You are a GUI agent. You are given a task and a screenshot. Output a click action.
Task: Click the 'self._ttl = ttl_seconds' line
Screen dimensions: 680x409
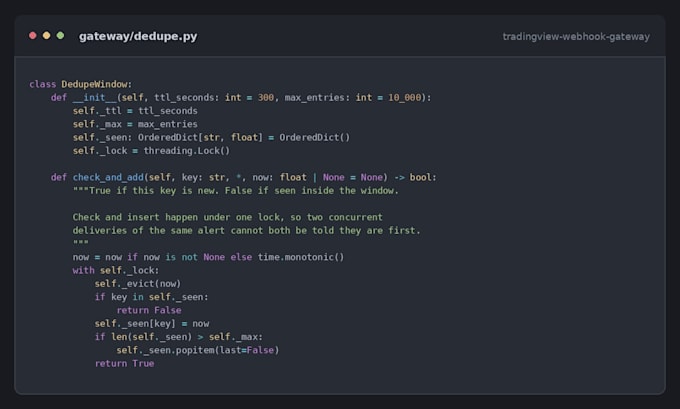tap(135, 111)
